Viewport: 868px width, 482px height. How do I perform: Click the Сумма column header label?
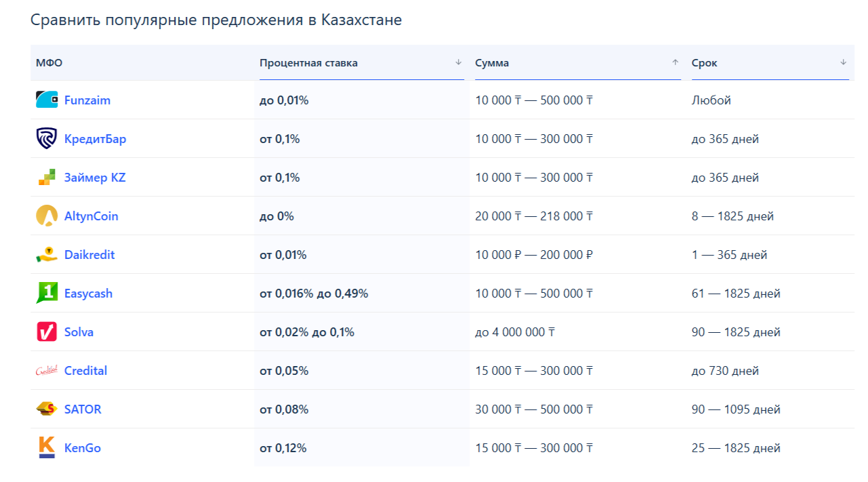(x=492, y=63)
